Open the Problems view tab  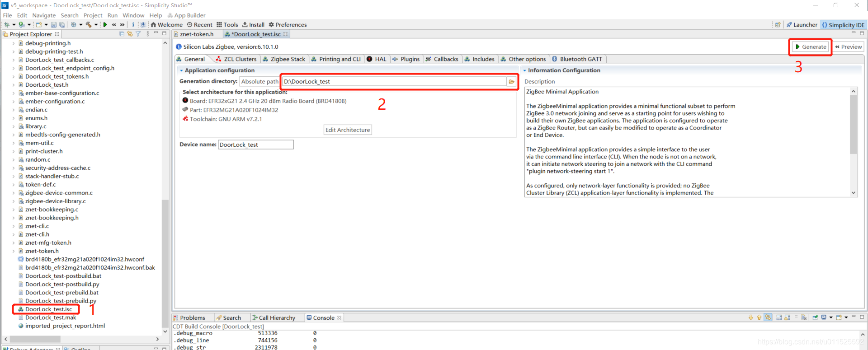(189, 318)
